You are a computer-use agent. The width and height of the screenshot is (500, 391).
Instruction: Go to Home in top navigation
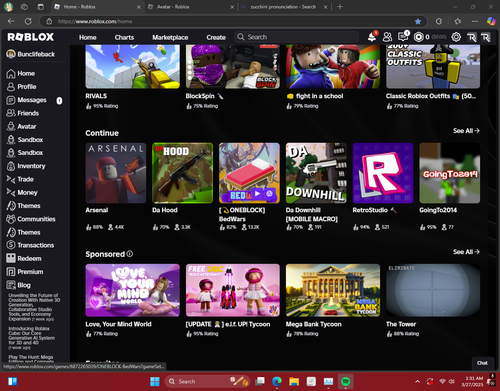pos(88,37)
